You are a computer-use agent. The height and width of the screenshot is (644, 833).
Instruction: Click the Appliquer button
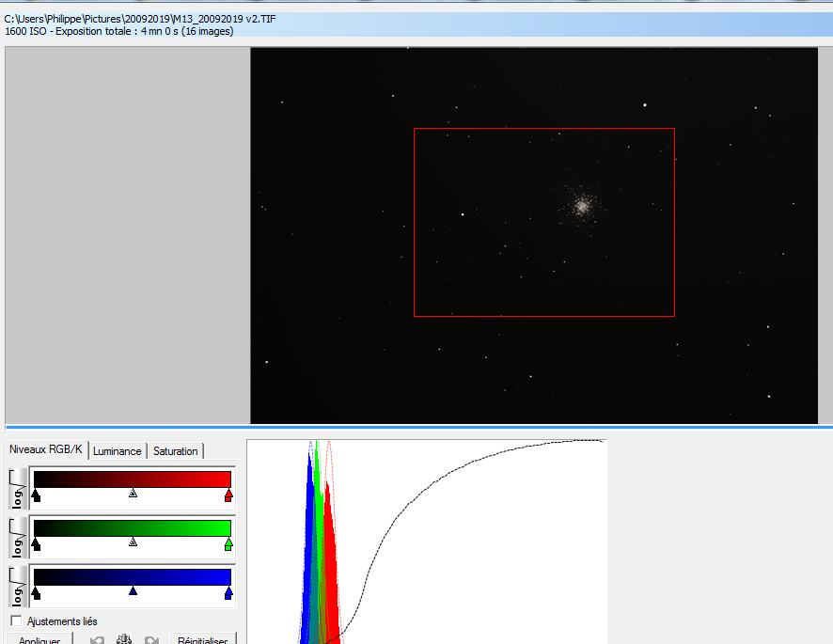point(39,639)
